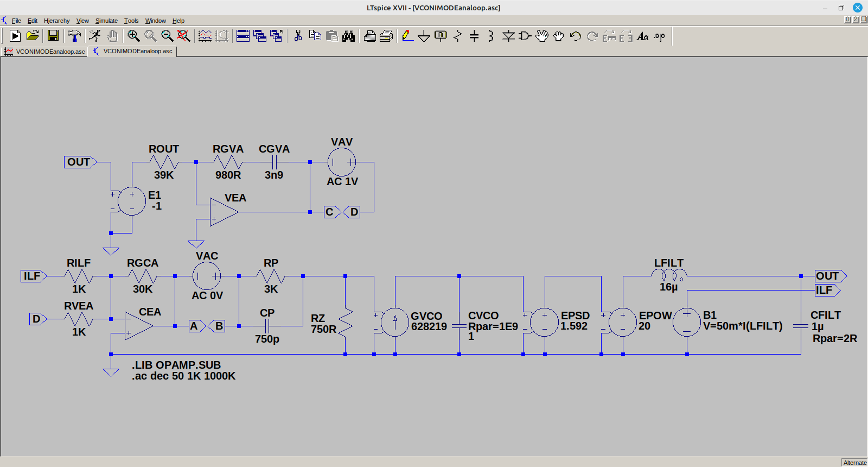Click the VAV source value AC 1V
This screenshot has height=467, width=868.
(x=342, y=181)
